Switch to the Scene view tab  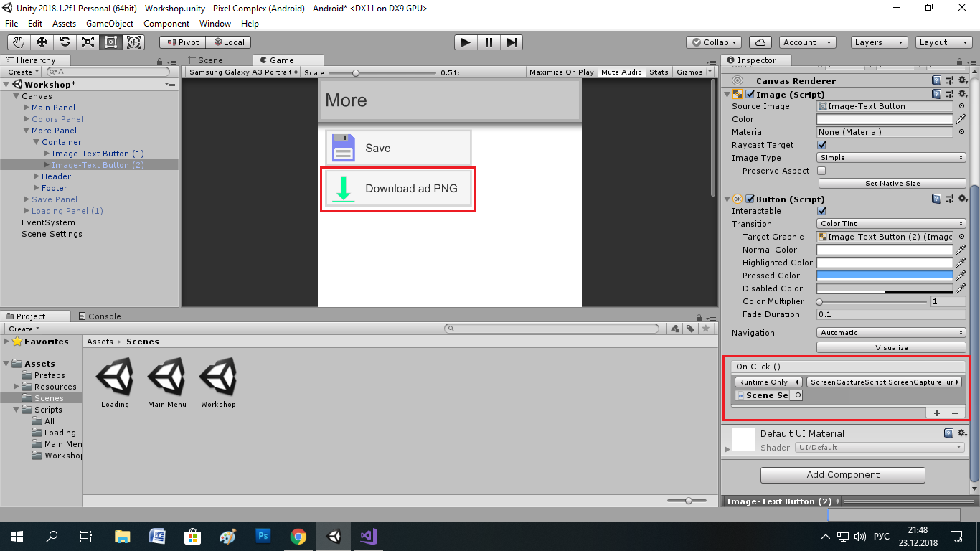tap(208, 60)
